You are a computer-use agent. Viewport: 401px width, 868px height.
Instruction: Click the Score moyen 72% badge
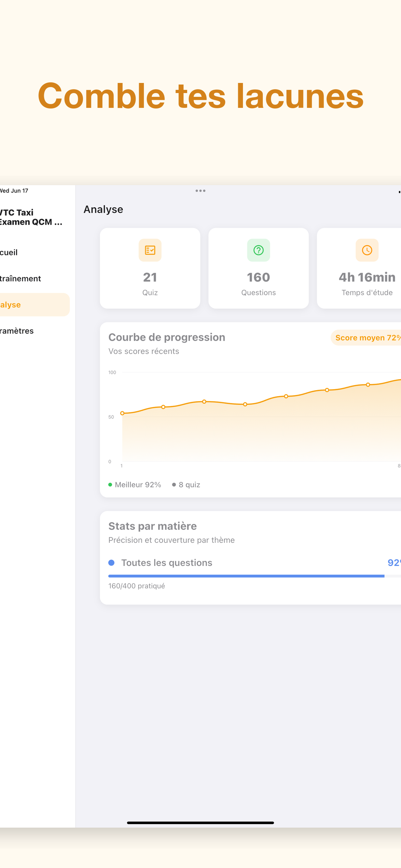(x=366, y=338)
